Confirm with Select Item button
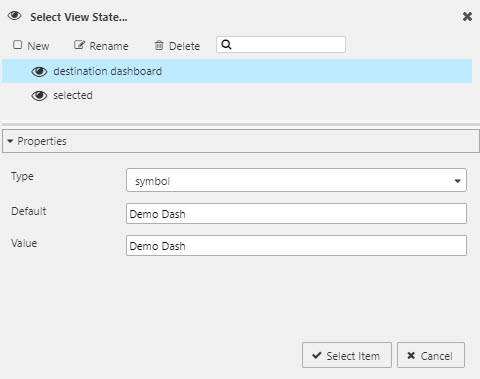 (x=347, y=355)
